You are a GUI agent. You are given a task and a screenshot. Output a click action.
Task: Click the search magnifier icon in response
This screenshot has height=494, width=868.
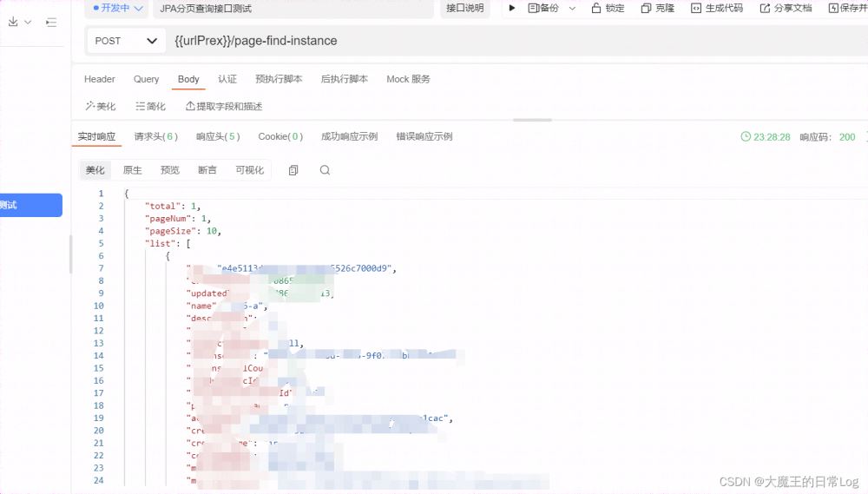coord(325,170)
